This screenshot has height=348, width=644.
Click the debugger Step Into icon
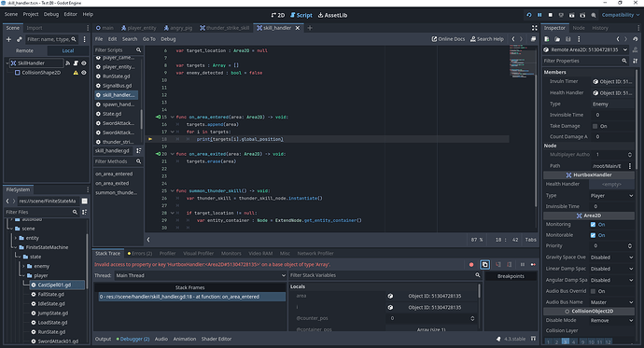click(x=498, y=265)
